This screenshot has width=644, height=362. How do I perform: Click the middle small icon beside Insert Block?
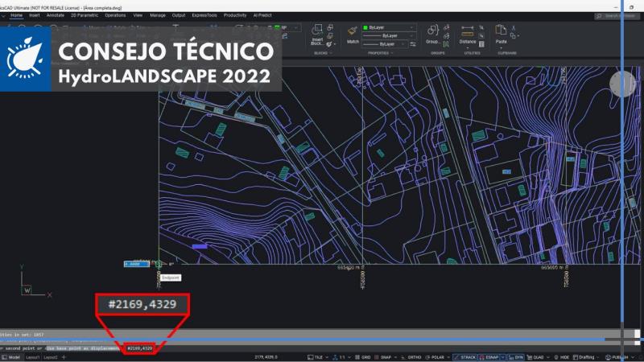[x=330, y=35]
